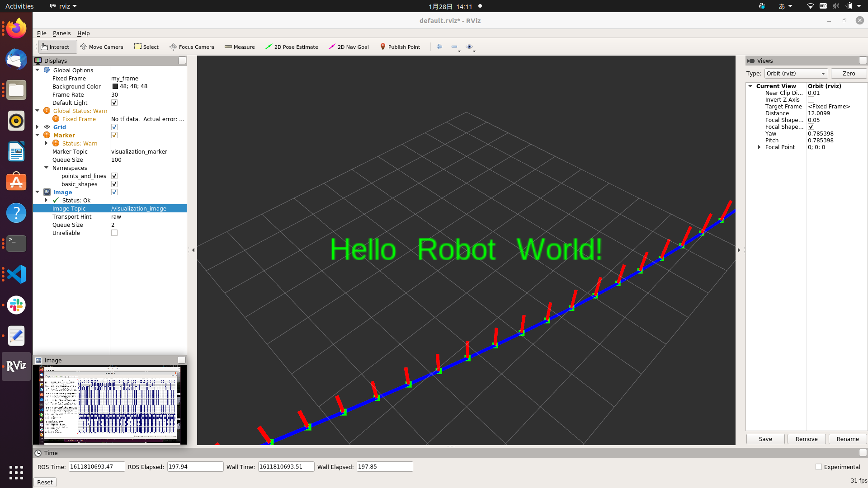The height and width of the screenshot is (488, 868).
Task: Open the rviz app menu in top bar
Action: pos(63,6)
